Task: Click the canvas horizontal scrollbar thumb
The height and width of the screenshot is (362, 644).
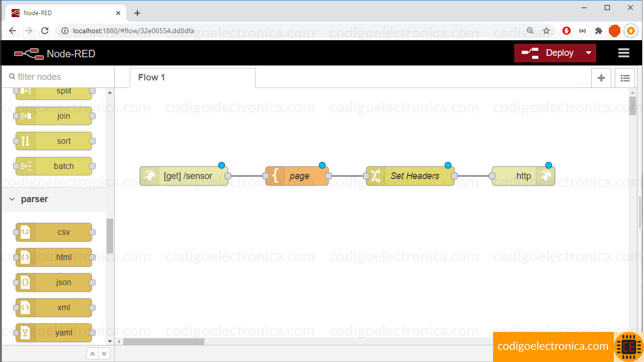Action: [164, 341]
